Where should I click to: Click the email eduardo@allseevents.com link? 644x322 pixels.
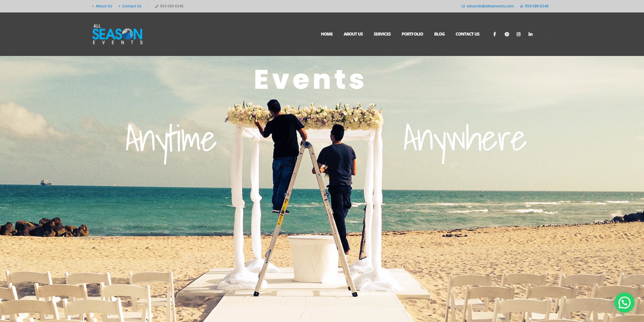coord(488,6)
